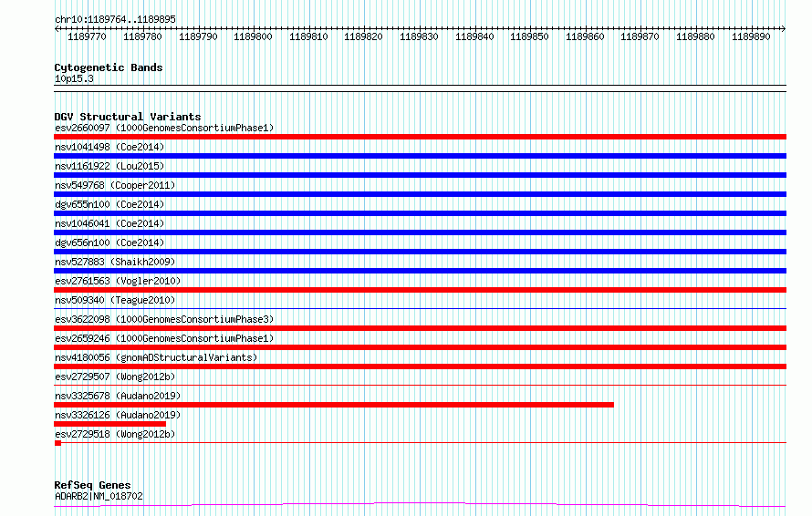The height and width of the screenshot is (516, 812).
Task: Click the RefSeq Genes track heading
Action: pos(92,486)
